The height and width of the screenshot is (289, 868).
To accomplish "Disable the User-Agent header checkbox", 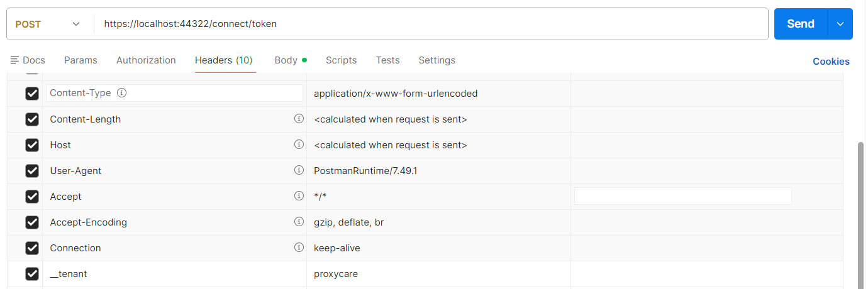I will tap(32, 171).
